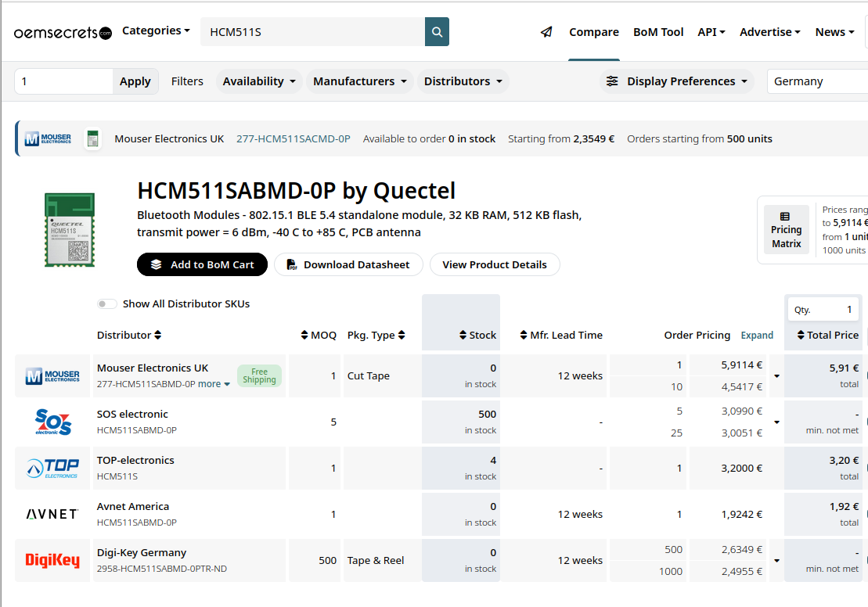This screenshot has height=607, width=868.
Task: Open the Availability filter dropdown
Action: point(259,81)
